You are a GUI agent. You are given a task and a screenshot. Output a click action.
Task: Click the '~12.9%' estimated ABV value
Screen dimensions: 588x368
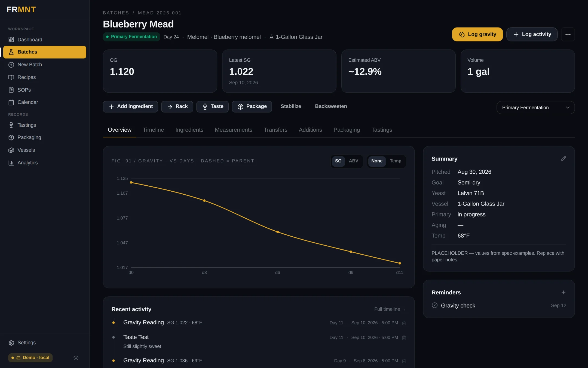click(365, 72)
